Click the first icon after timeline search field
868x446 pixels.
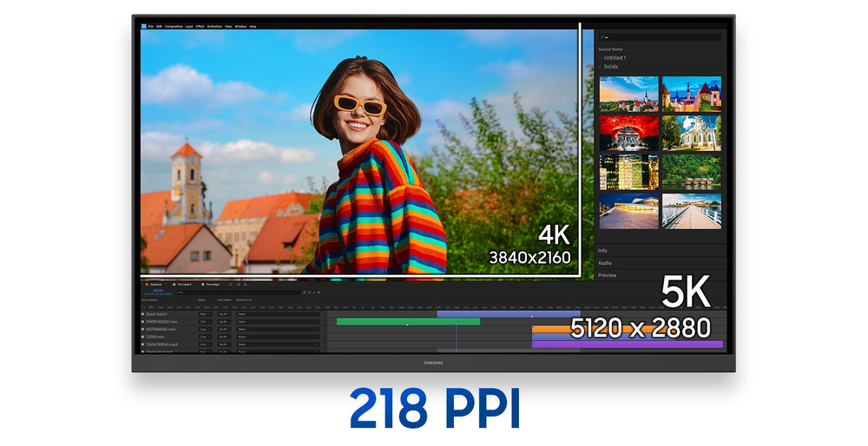click(305, 292)
